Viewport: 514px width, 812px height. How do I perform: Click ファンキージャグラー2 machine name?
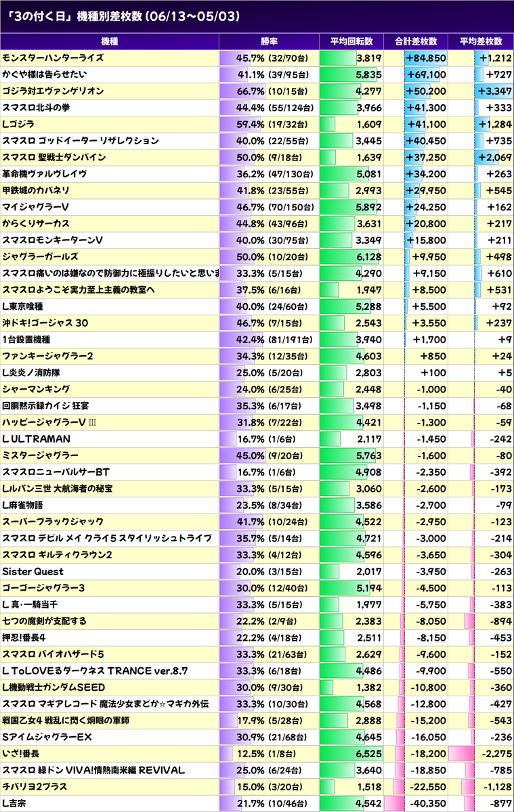click(48, 357)
